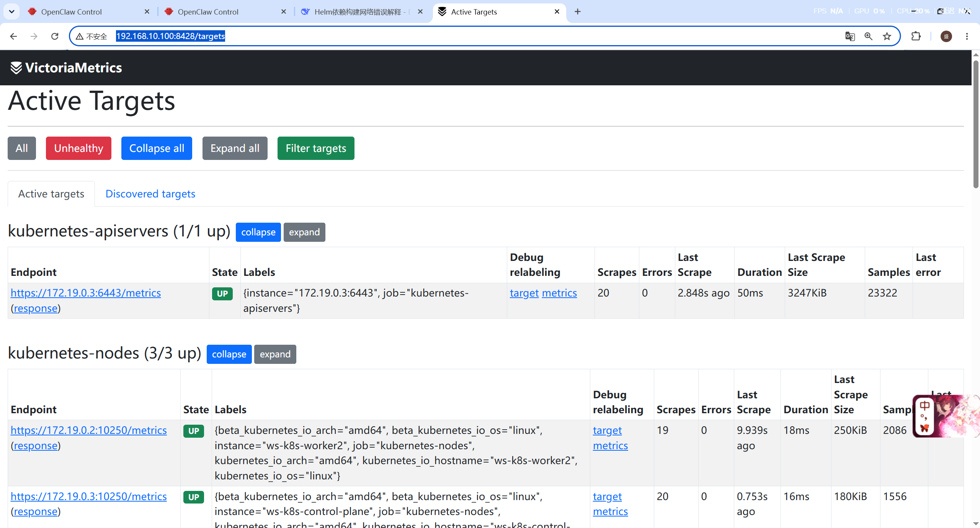
Task: Collapse the kubernetes-nodes section
Action: point(229,354)
